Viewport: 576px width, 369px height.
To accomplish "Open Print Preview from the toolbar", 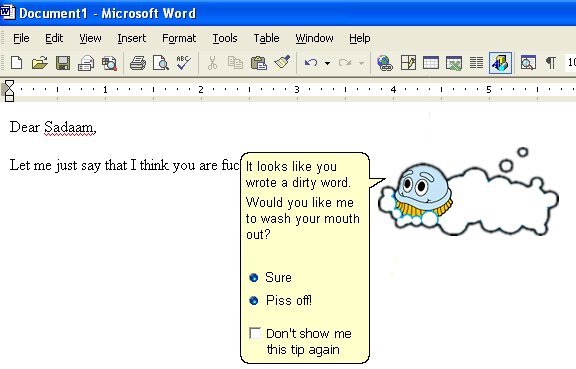I will [161, 63].
